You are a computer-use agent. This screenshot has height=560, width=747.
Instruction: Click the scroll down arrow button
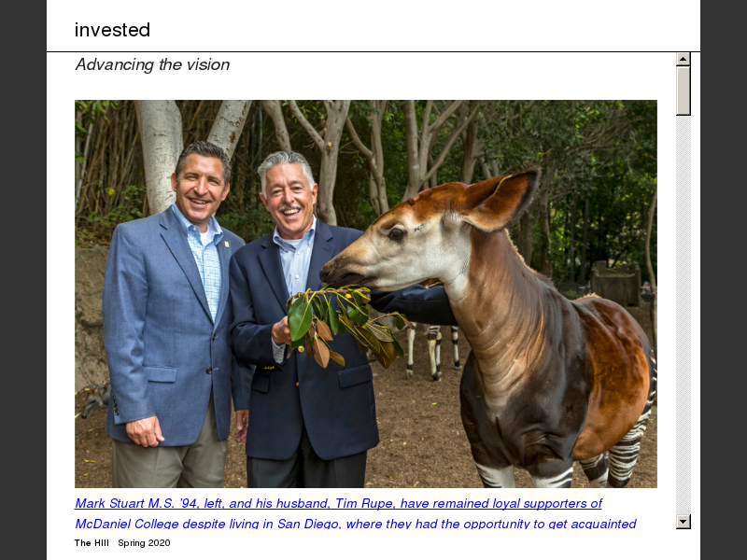684,522
